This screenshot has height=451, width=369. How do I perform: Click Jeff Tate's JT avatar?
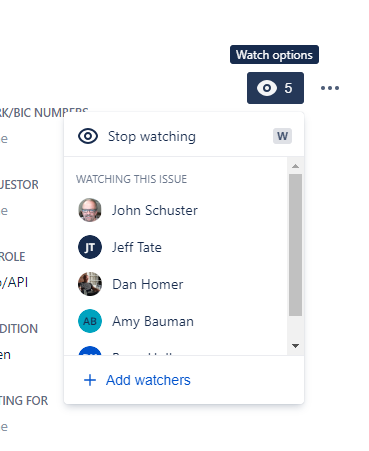[x=90, y=247]
